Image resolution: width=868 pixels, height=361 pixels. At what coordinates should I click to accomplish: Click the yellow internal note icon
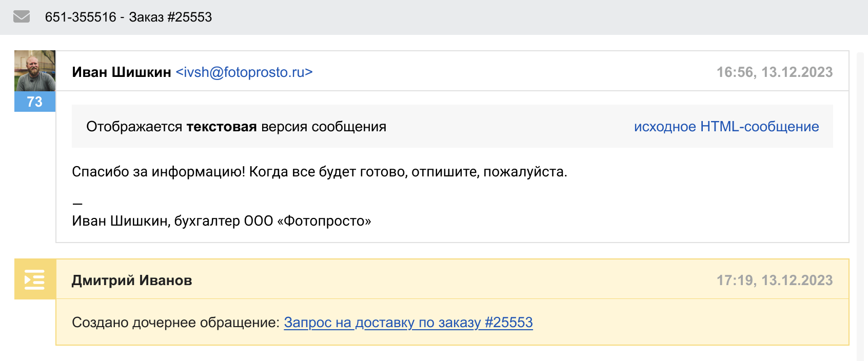pos(35,279)
